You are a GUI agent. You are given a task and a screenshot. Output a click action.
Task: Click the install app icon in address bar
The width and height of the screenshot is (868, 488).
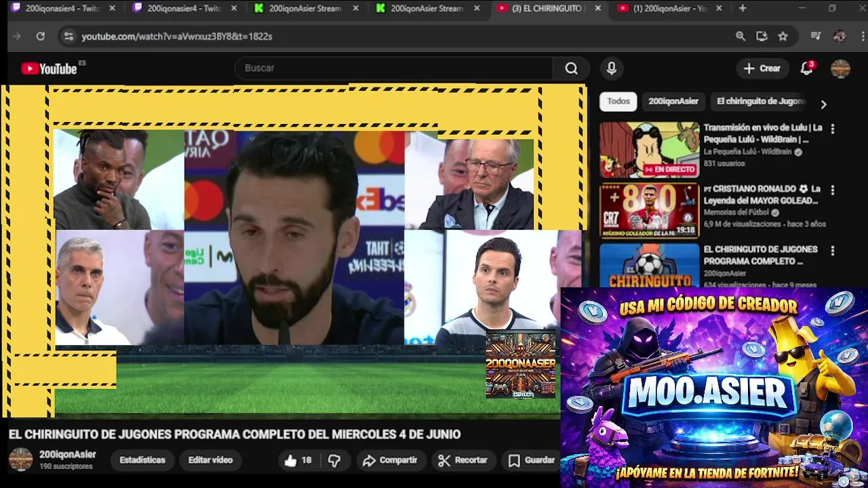pyautogui.click(x=762, y=37)
